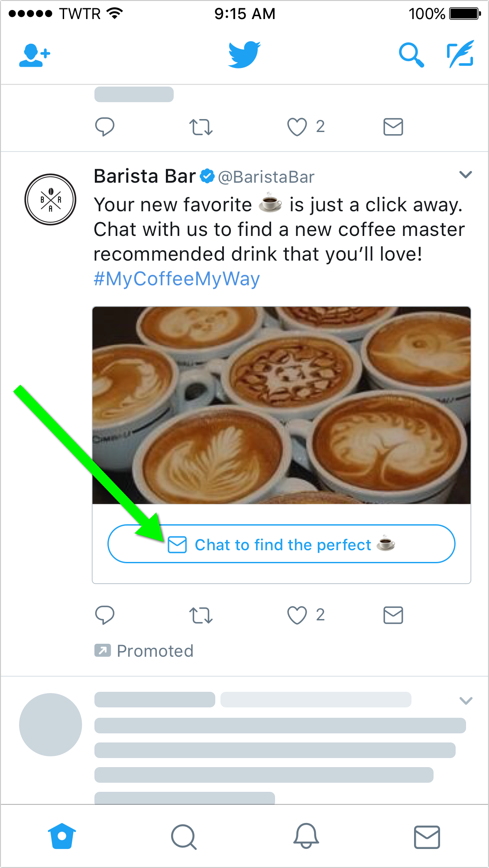Open Barista Bar profile avatar
The image size is (489, 868).
click(50, 200)
